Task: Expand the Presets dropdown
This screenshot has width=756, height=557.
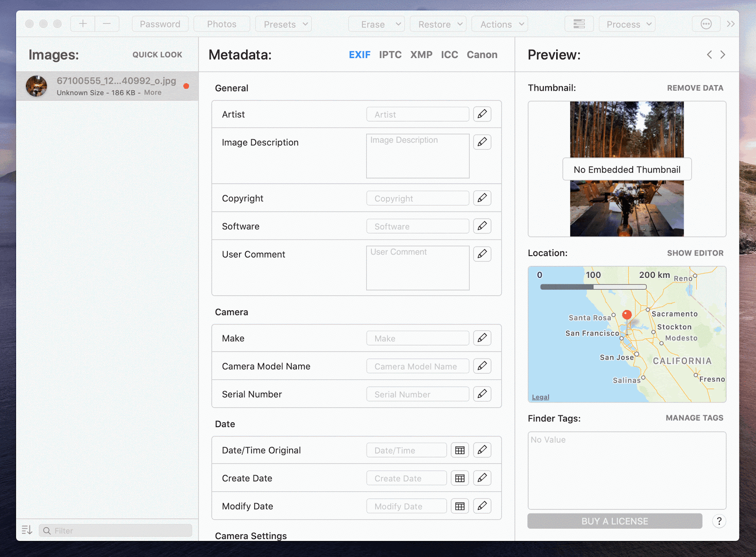Action: pos(283,24)
